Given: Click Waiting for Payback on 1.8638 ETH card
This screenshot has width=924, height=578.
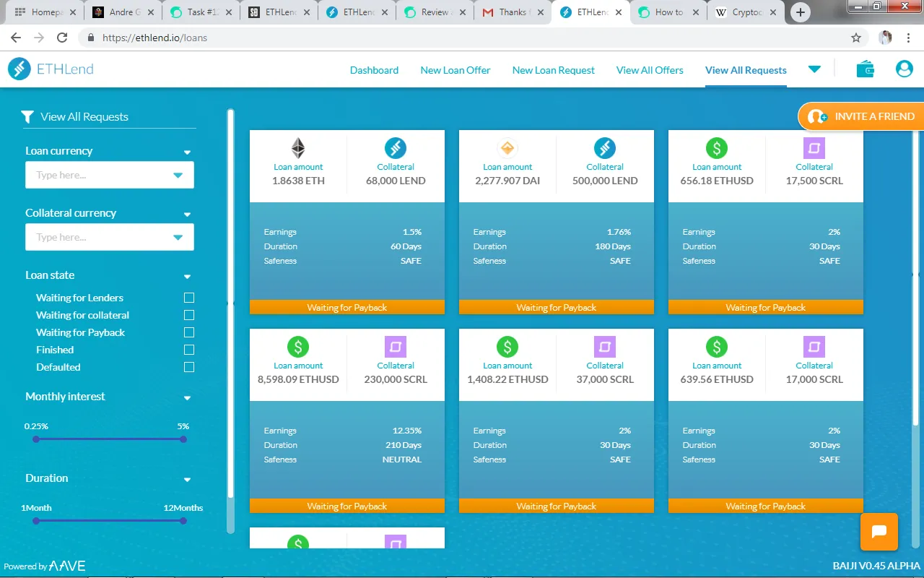Looking at the screenshot, I should (347, 307).
